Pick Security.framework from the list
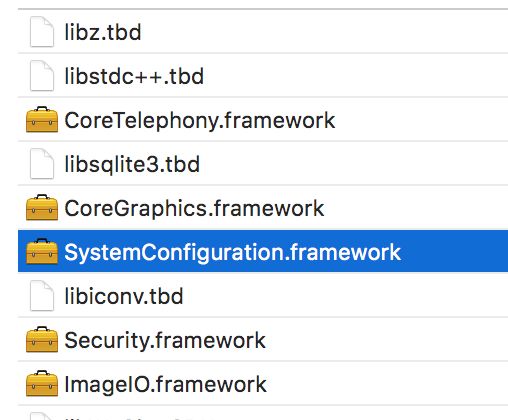This screenshot has height=420, width=508. pos(263,339)
